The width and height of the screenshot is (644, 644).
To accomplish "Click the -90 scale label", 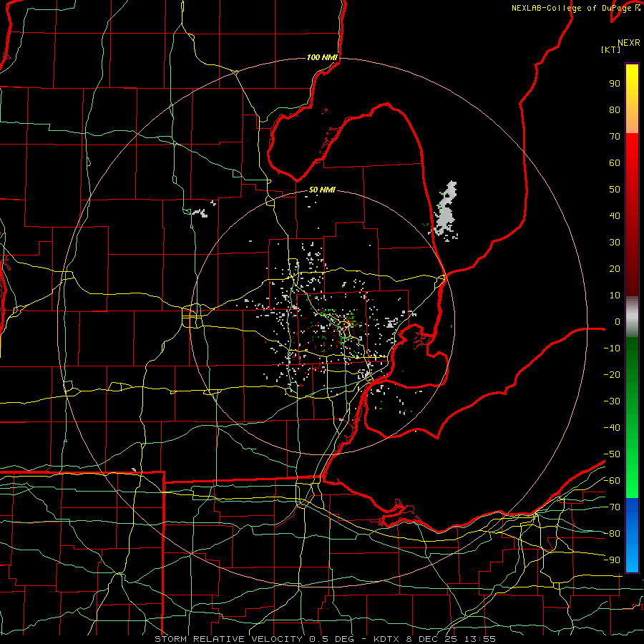I will pos(612,560).
